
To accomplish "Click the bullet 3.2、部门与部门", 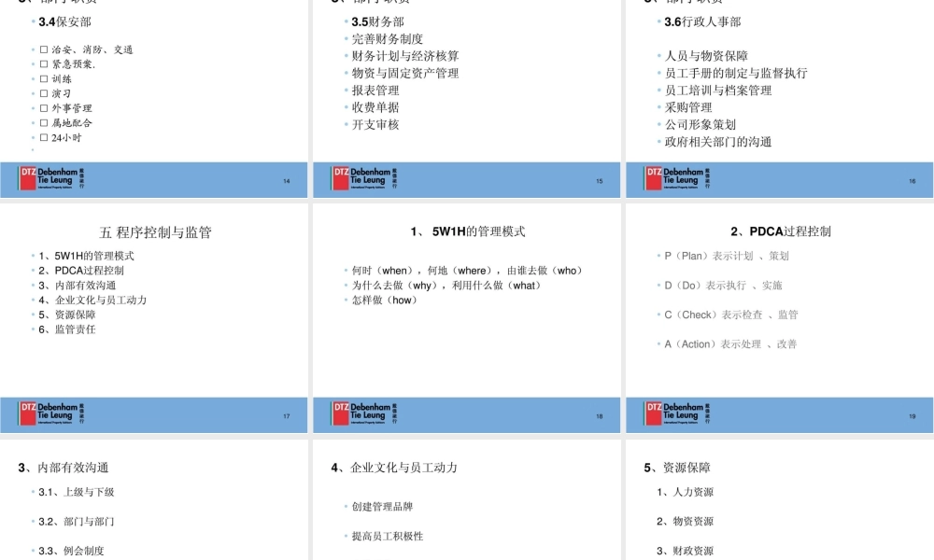I will pyautogui.click(x=77, y=522).
